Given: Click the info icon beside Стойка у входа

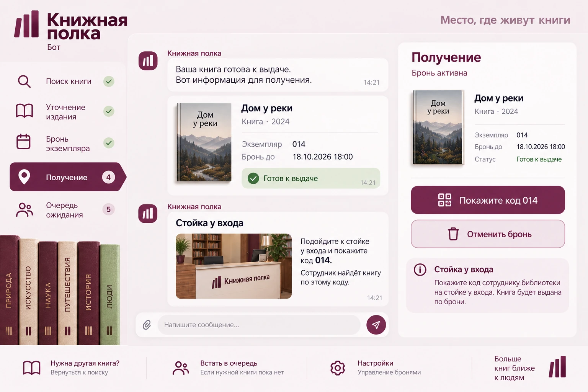Looking at the screenshot, I should tap(420, 270).
